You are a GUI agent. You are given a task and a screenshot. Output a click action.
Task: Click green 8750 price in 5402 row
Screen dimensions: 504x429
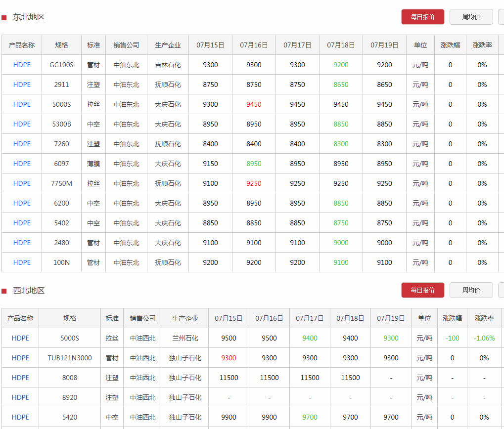pos(341,223)
